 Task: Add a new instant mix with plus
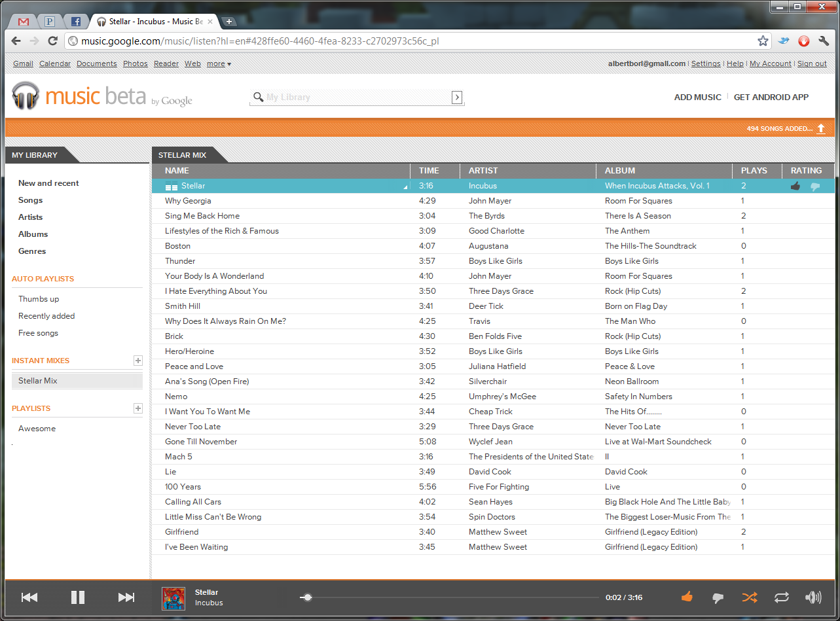click(137, 361)
